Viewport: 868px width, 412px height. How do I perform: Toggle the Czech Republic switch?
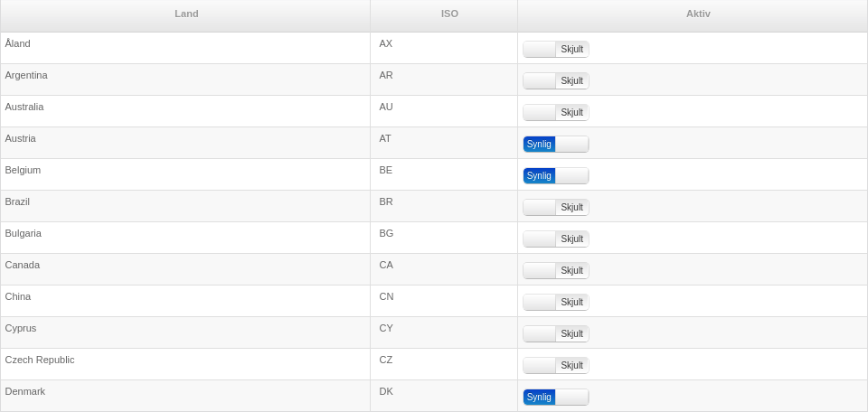pos(555,365)
